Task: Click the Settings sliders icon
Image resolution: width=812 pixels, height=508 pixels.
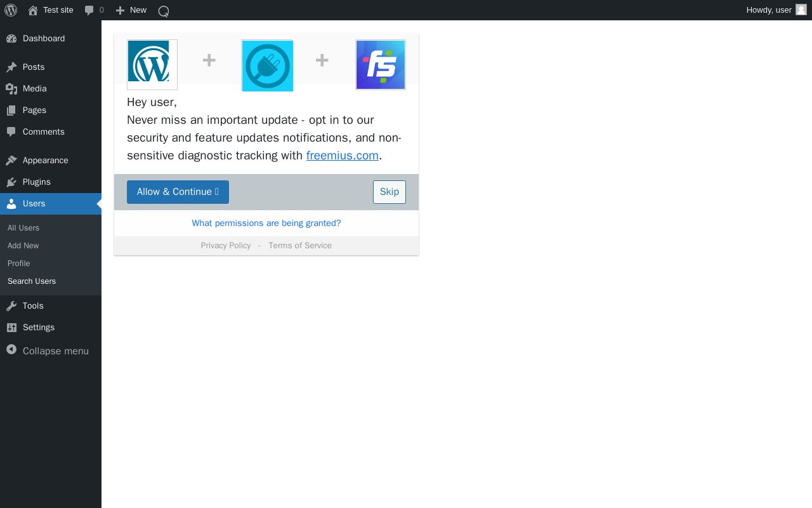Action: pyautogui.click(x=11, y=327)
